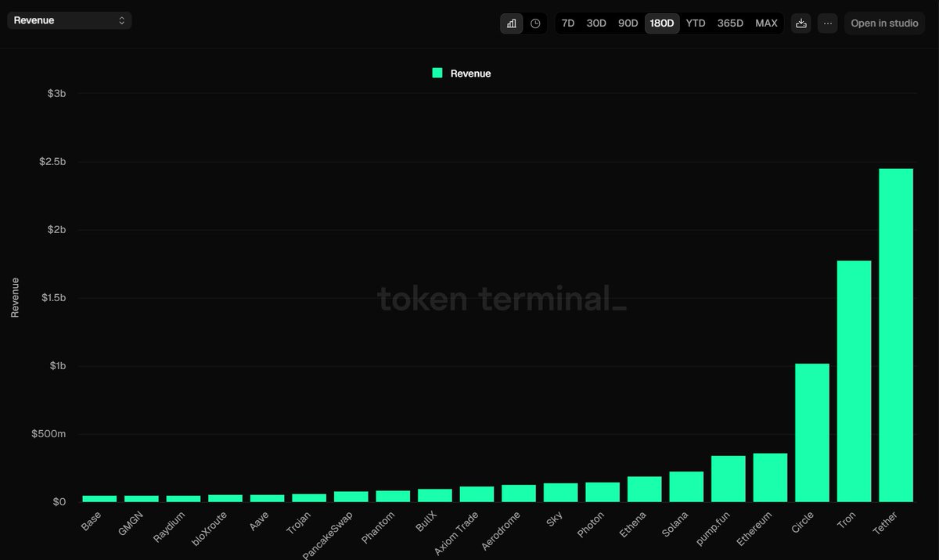
Task: Click the Aerodrome revenue bar
Action: point(519,494)
